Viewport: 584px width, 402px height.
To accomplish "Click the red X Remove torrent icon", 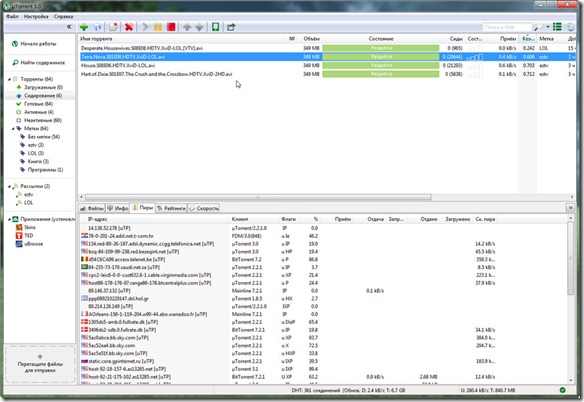I will tap(129, 27).
